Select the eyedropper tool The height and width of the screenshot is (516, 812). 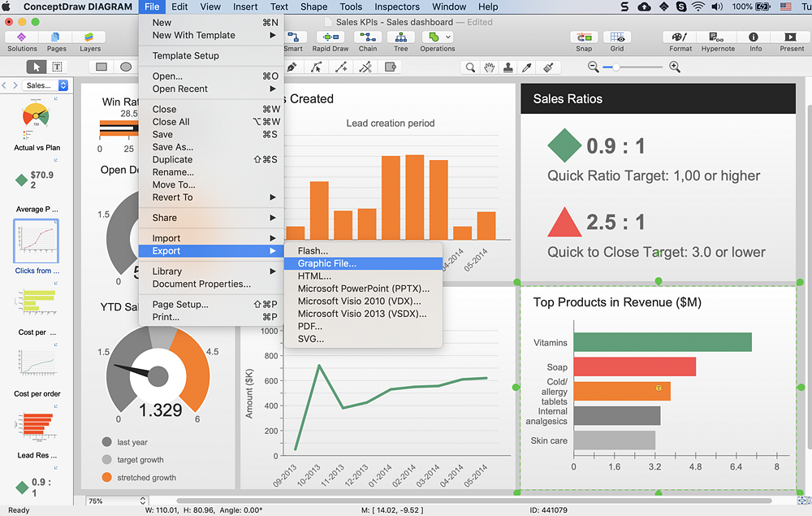[528, 67]
